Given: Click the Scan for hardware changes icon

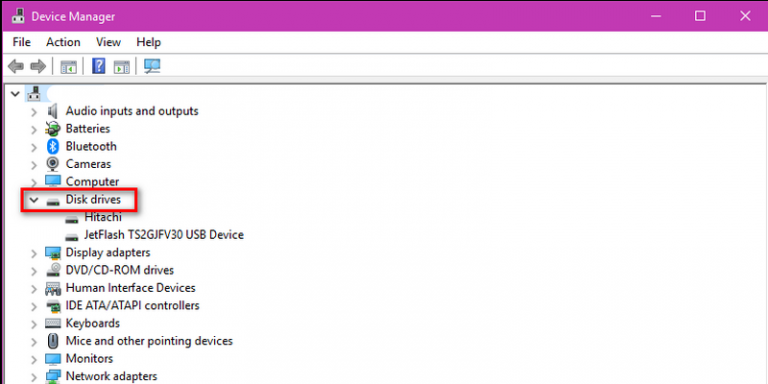Looking at the screenshot, I should (x=152, y=66).
